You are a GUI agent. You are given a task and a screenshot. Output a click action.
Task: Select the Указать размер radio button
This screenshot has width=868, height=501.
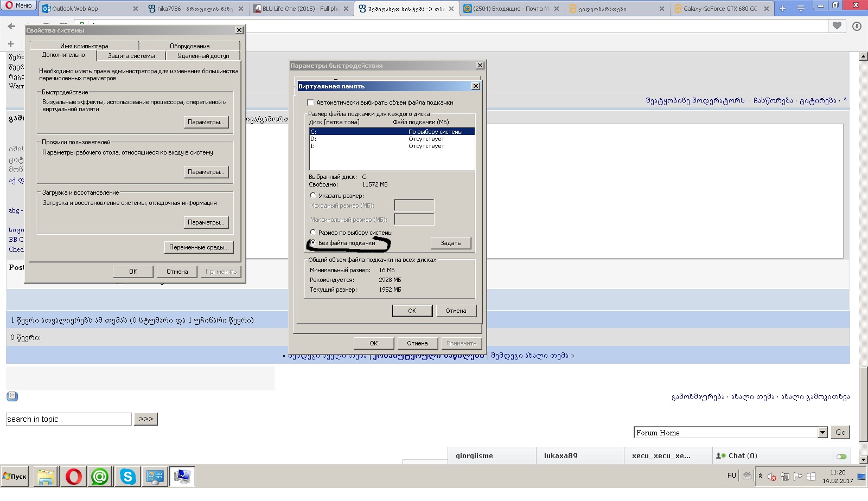[x=313, y=195]
